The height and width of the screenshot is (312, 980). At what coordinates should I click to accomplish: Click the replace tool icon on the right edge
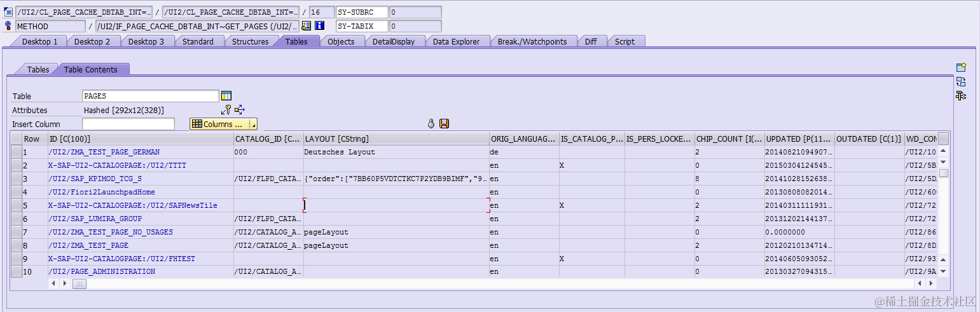coord(962,81)
